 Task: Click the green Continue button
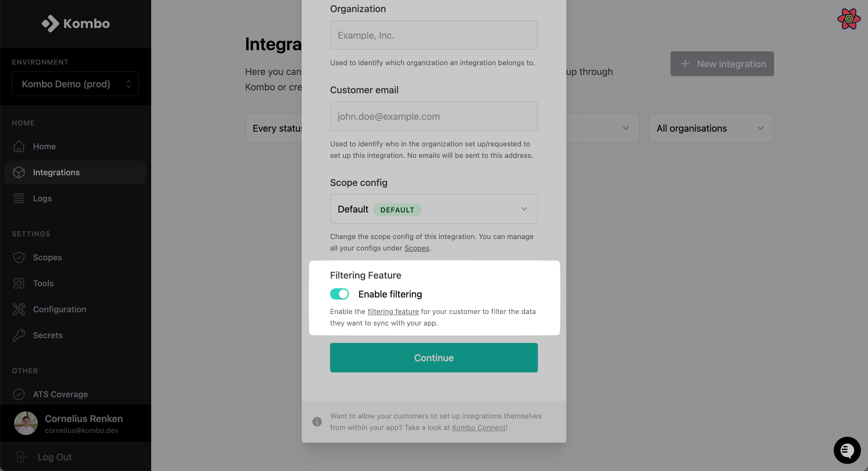click(434, 357)
